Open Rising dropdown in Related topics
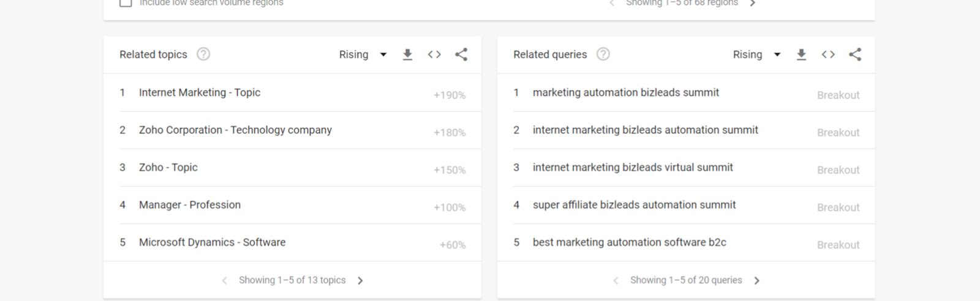The image size is (980, 301). point(363,54)
